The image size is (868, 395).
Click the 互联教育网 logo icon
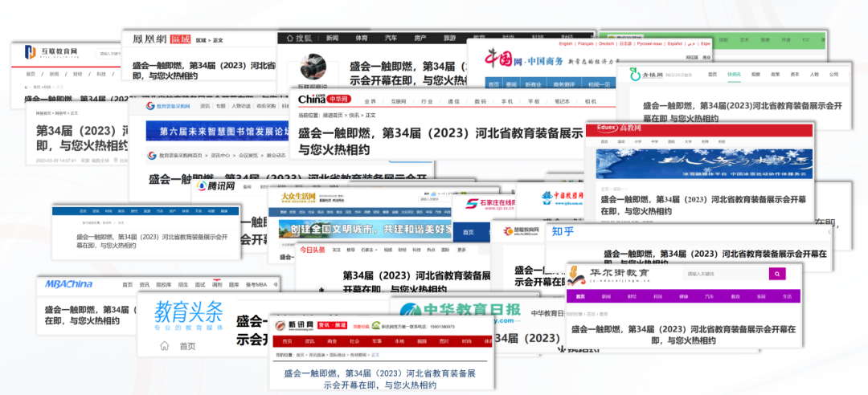[x=30, y=52]
